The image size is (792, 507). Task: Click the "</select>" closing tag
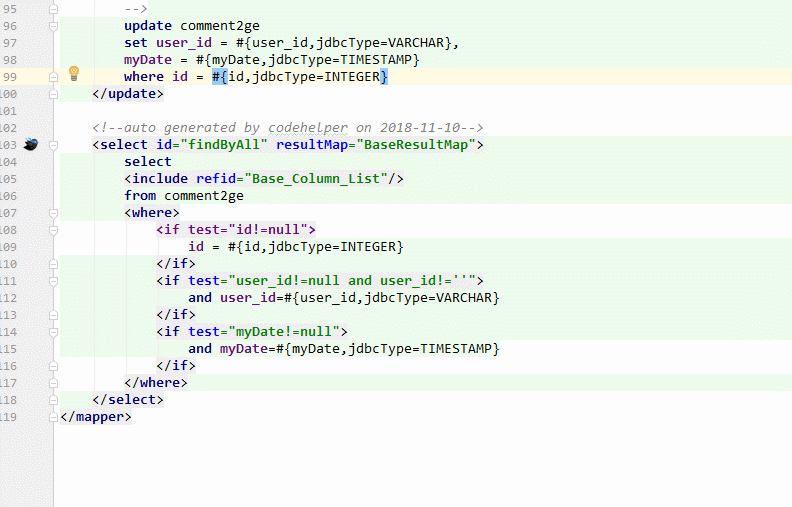128,400
